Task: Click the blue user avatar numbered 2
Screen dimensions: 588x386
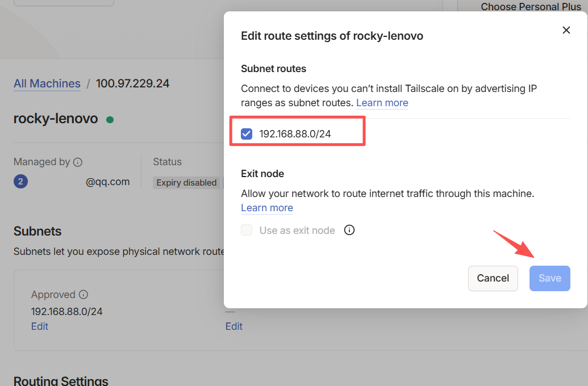Action: [20, 182]
